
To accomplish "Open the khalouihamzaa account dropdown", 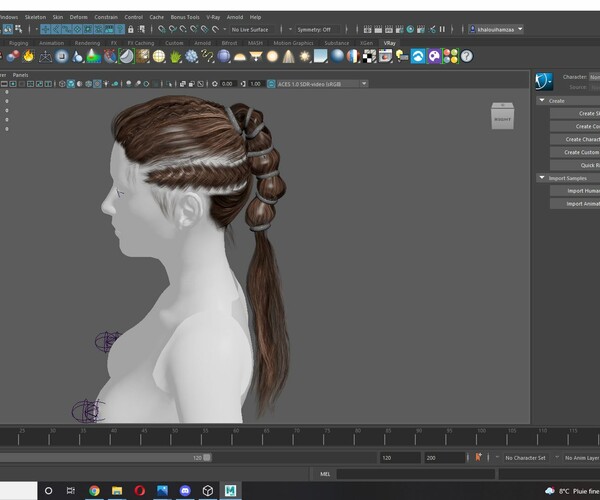I will 496,29.
